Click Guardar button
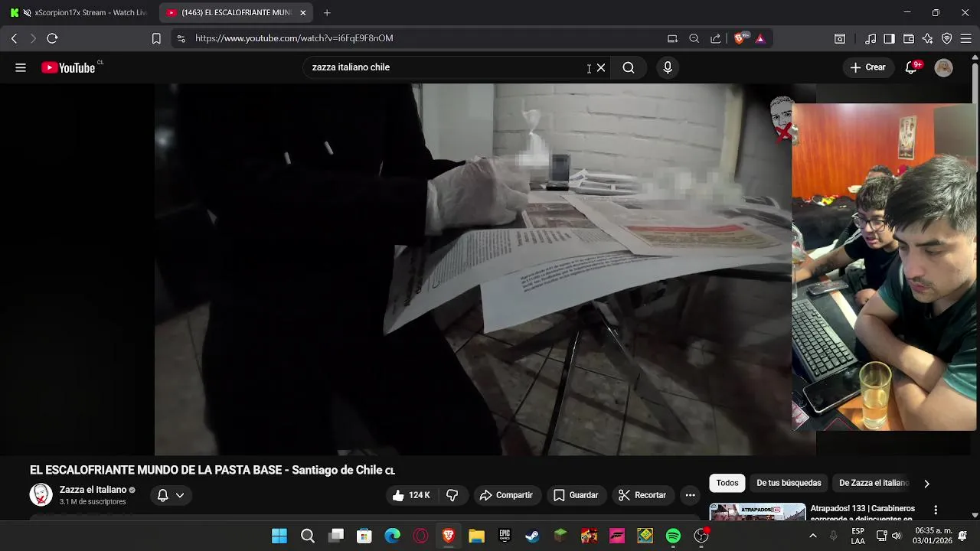 pyautogui.click(x=576, y=495)
